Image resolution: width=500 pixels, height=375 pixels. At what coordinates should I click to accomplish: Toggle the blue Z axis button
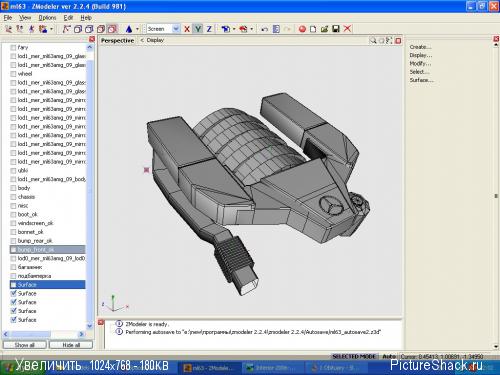[209, 29]
